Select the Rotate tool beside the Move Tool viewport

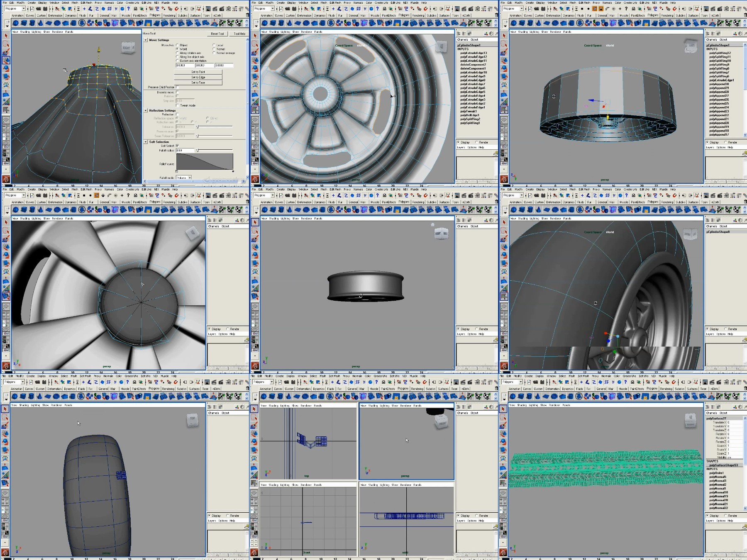(x=6, y=69)
